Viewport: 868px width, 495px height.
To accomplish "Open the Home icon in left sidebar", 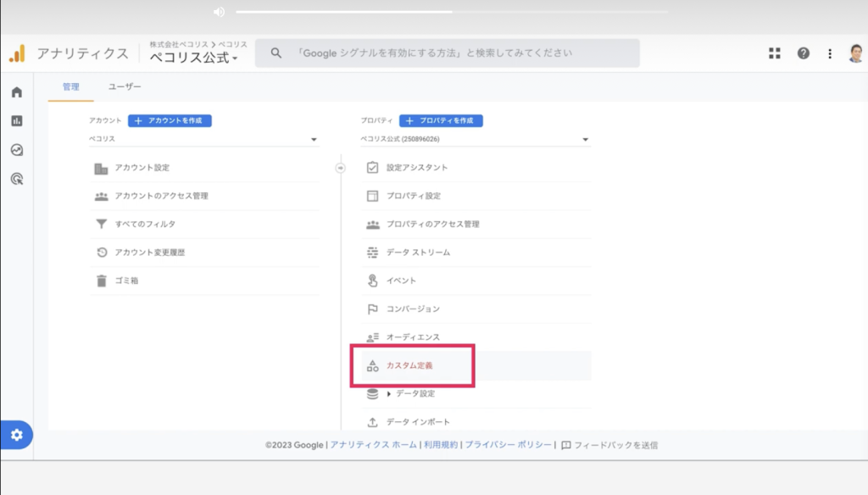I will coord(17,92).
